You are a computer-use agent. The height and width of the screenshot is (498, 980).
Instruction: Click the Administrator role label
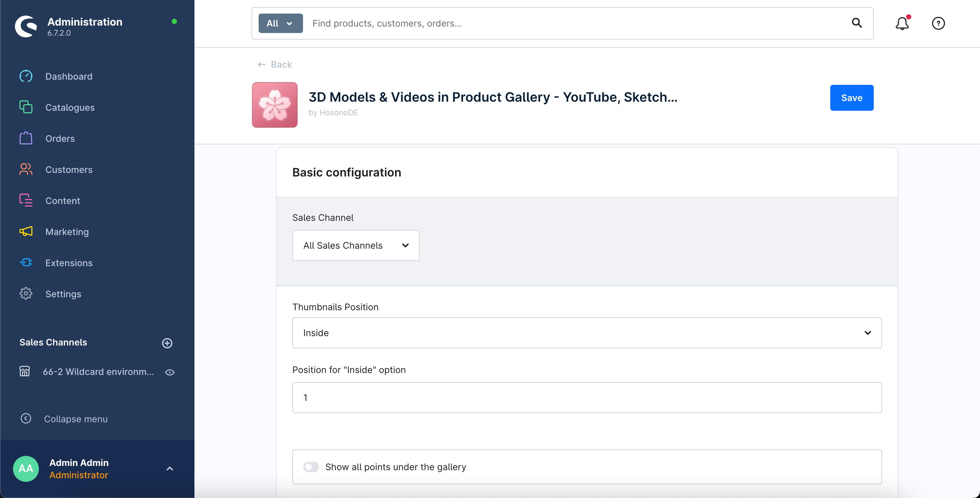pyautogui.click(x=79, y=475)
